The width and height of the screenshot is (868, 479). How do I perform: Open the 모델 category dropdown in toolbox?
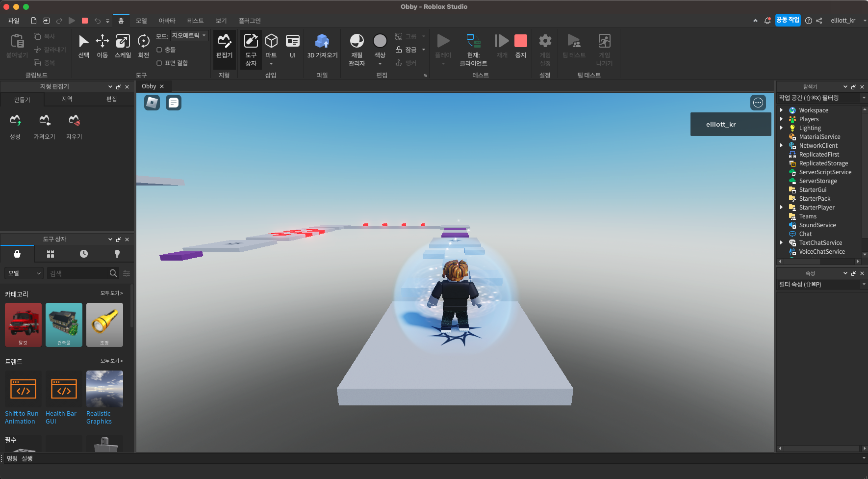(25, 273)
